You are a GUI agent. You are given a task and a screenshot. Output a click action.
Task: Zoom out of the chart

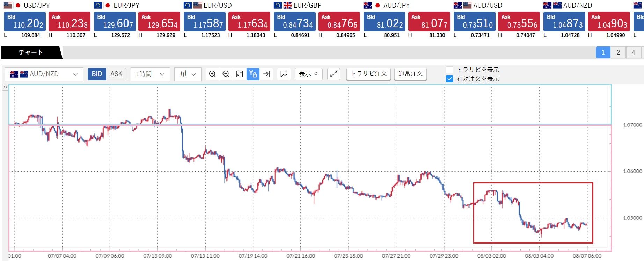click(x=226, y=74)
